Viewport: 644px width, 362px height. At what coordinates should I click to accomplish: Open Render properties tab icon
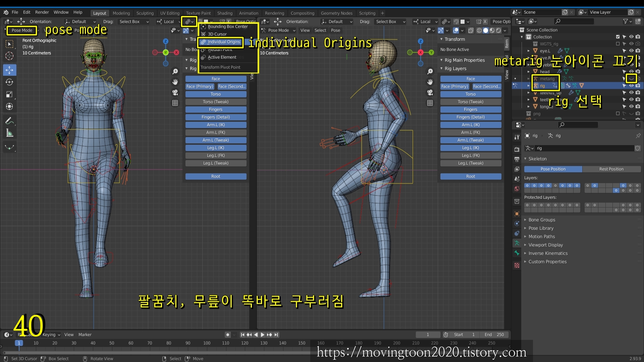point(517,149)
